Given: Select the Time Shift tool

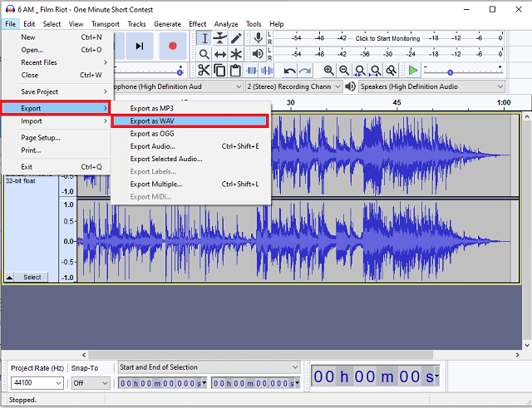Looking at the screenshot, I should [220, 54].
